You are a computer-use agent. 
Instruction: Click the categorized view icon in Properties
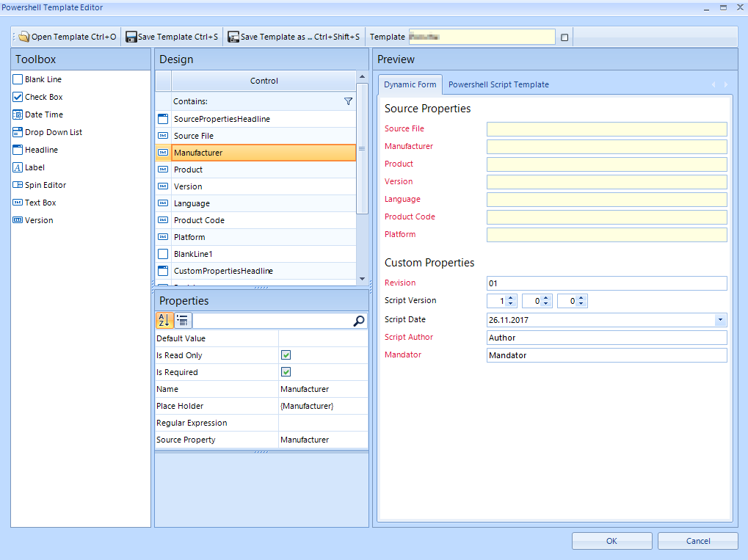pos(183,321)
